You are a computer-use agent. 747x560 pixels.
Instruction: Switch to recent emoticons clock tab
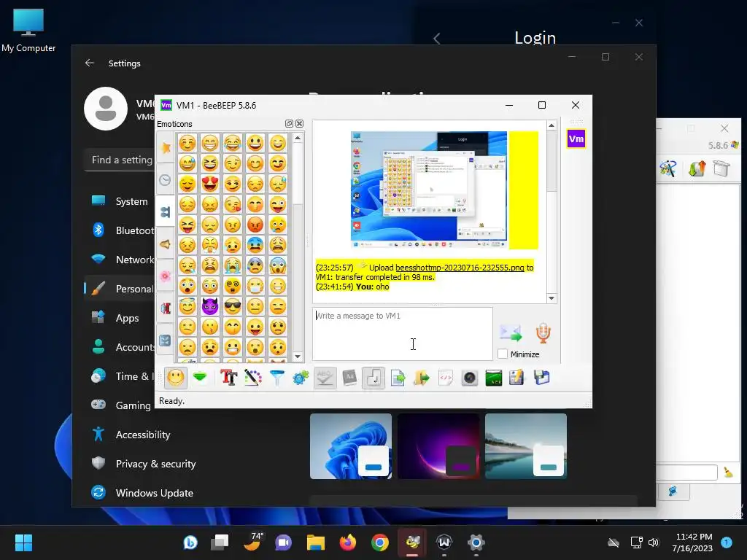coord(166,180)
